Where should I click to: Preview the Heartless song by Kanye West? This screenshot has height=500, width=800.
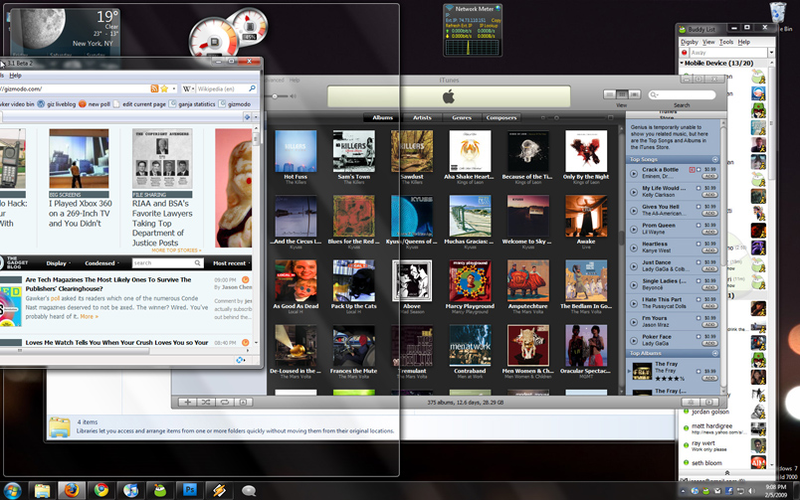(634, 247)
